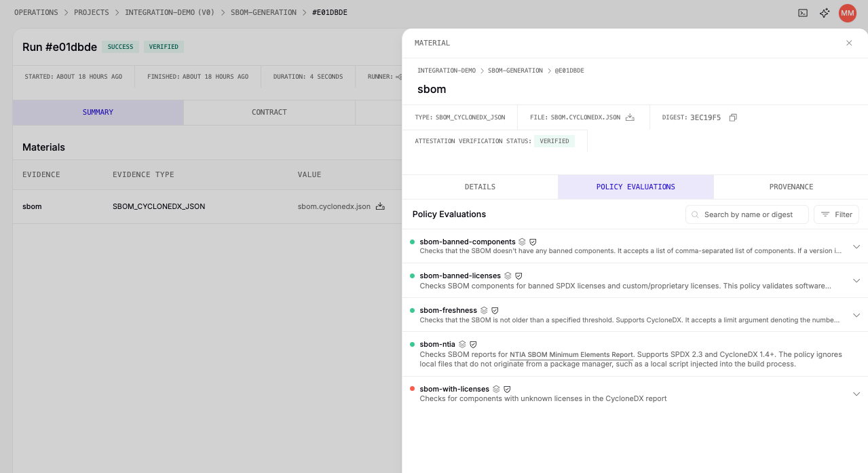
Task: Click the sbom-banned-licenses policy name
Action: tap(460, 276)
